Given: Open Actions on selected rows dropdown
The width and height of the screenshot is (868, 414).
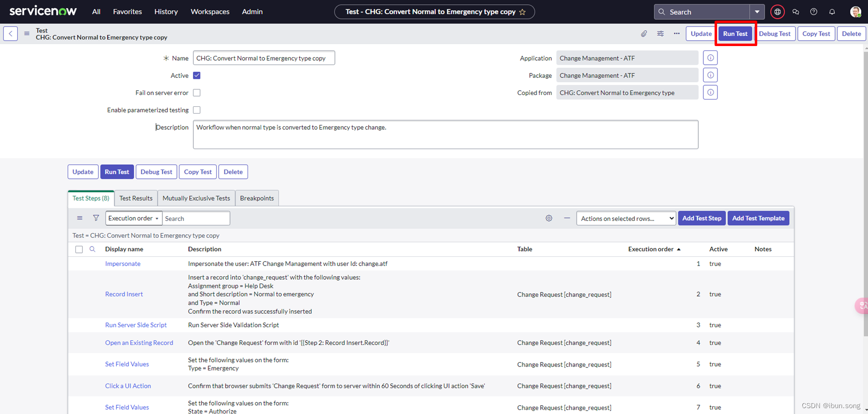Looking at the screenshot, I should tap(626, 218).
